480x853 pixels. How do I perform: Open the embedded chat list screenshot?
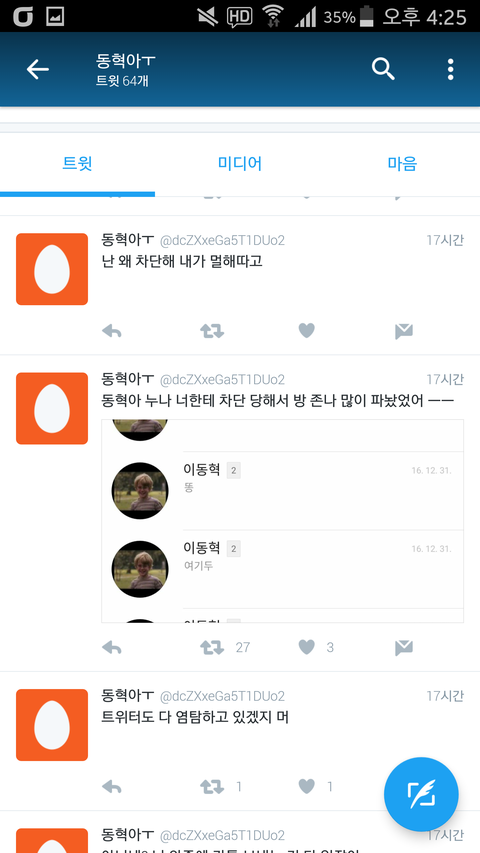pos(282,521)
